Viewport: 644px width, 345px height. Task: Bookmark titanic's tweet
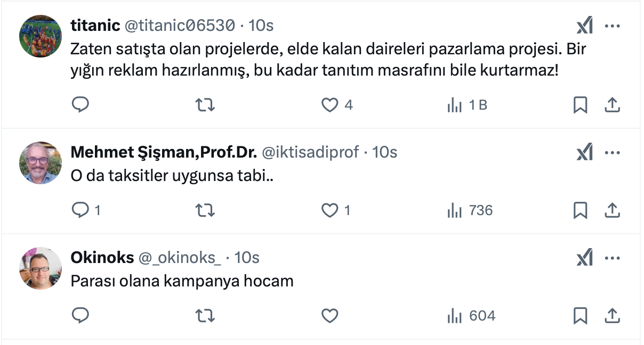580,105
